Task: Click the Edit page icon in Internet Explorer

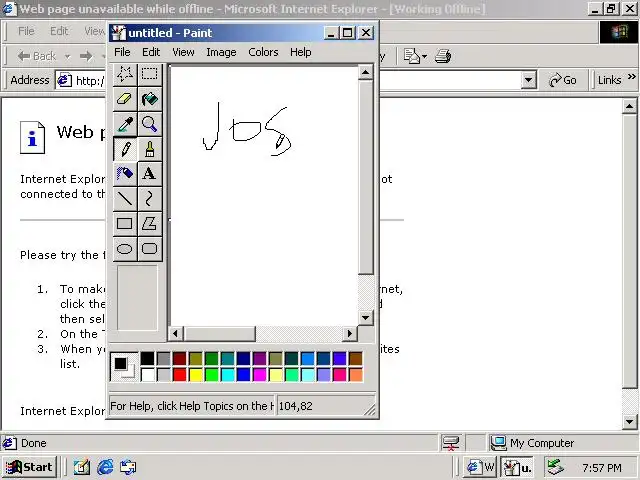Action: click(x=412, y=56)
